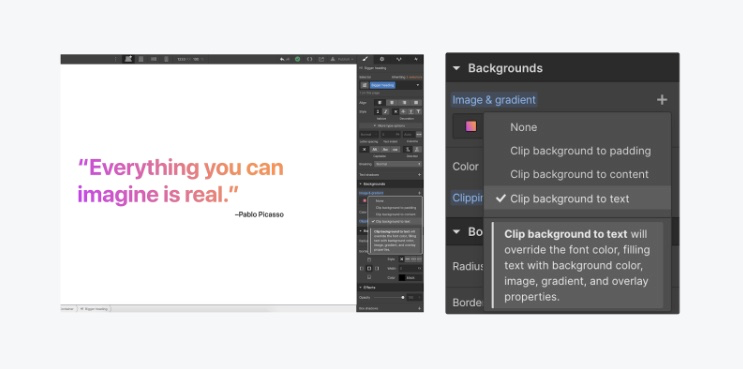Set text to all caps AA
743x369 pixels.
coord(374,149)
